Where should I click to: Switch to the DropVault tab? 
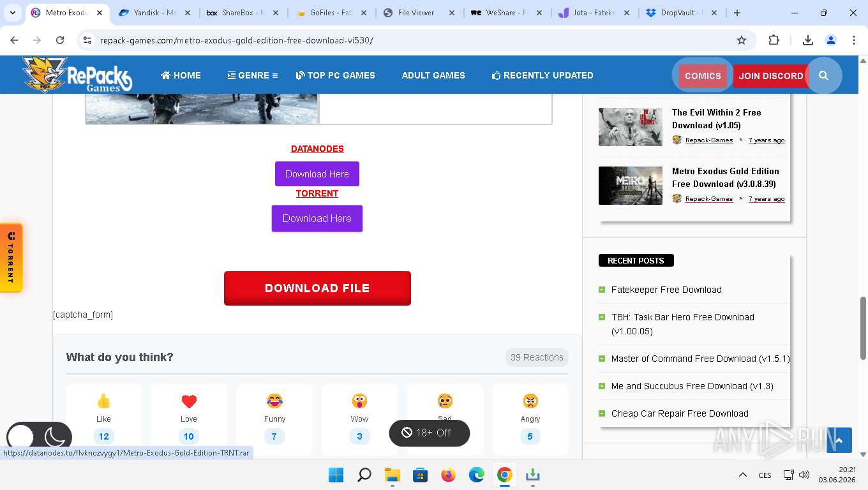point(680,12)
